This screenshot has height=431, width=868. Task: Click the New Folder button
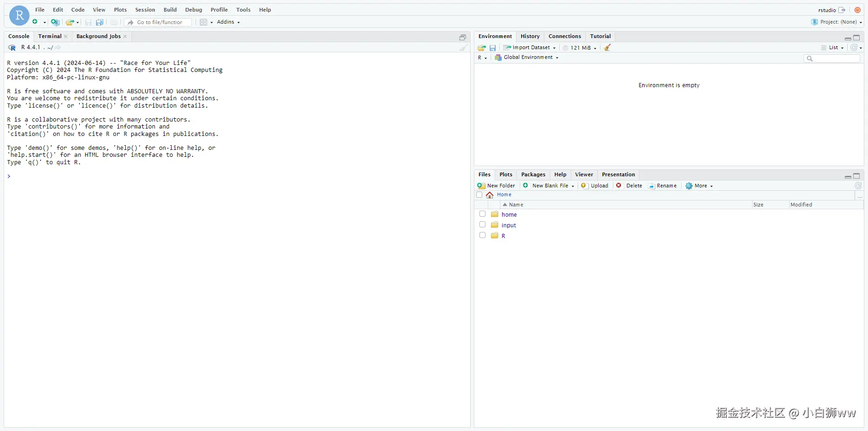coord(496,186)
